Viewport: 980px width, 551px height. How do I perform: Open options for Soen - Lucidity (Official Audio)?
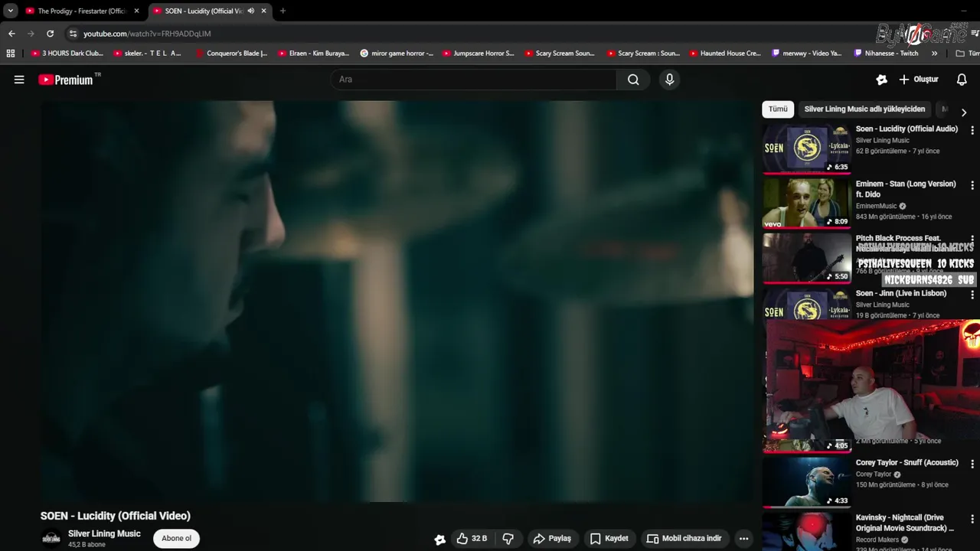pos(972,131)
